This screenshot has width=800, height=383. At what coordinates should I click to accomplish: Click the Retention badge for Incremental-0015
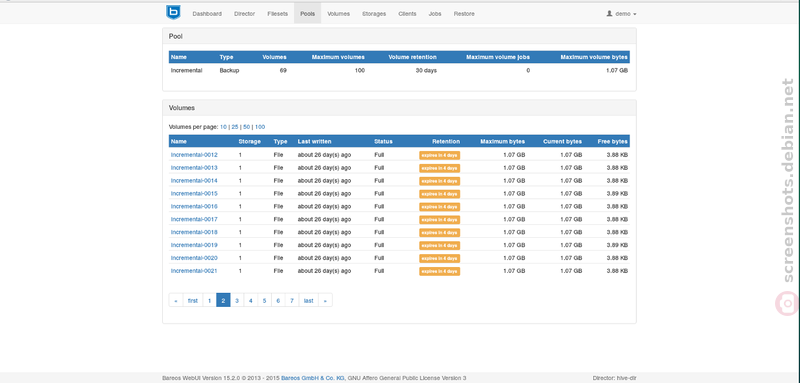440,194
